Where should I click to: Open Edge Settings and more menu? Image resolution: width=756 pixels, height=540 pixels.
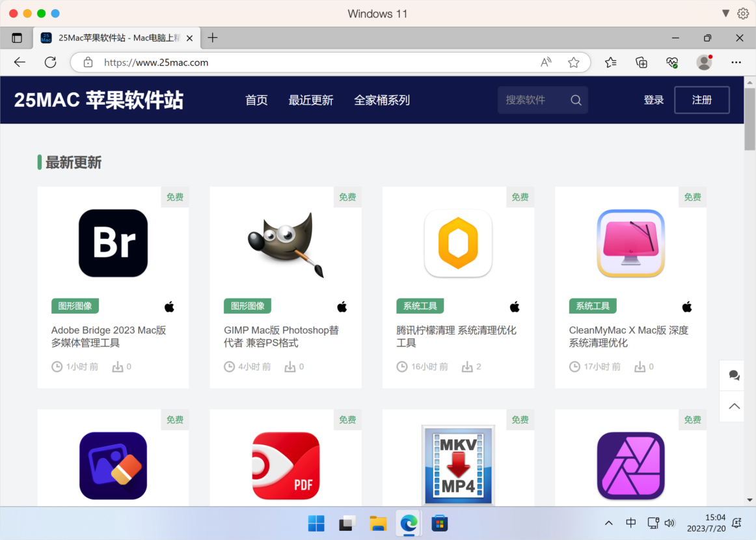pyautogui.click(x=736, y=62)
